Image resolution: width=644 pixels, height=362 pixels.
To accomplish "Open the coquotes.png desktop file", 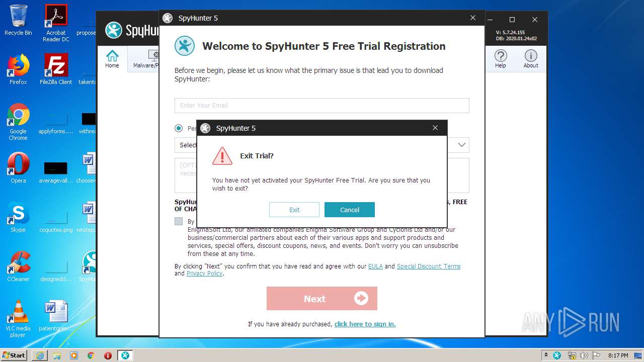I will point(56,221).
